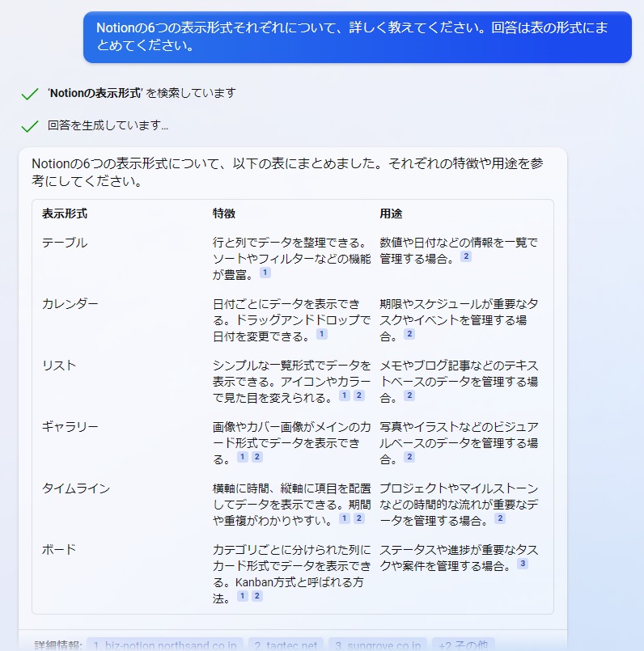
Task: Click the green checkmark beside the Notionの表示形式 search status
Action: tap(29, 95)
